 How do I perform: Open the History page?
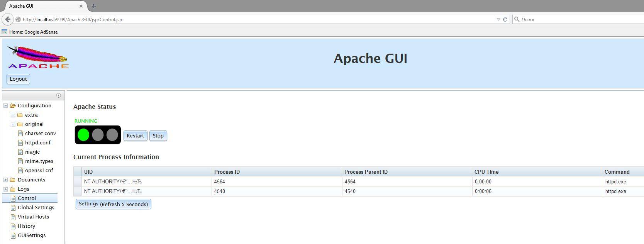click(26, 226)
